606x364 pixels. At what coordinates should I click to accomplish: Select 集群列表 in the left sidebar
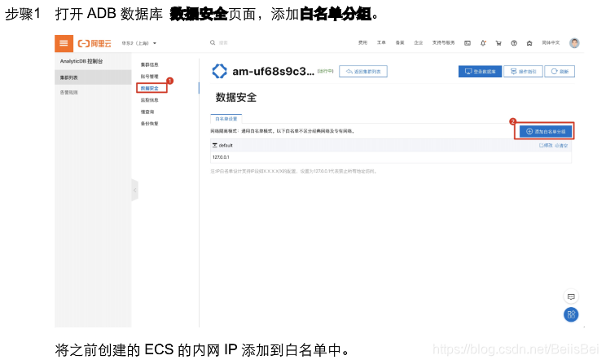93,77
